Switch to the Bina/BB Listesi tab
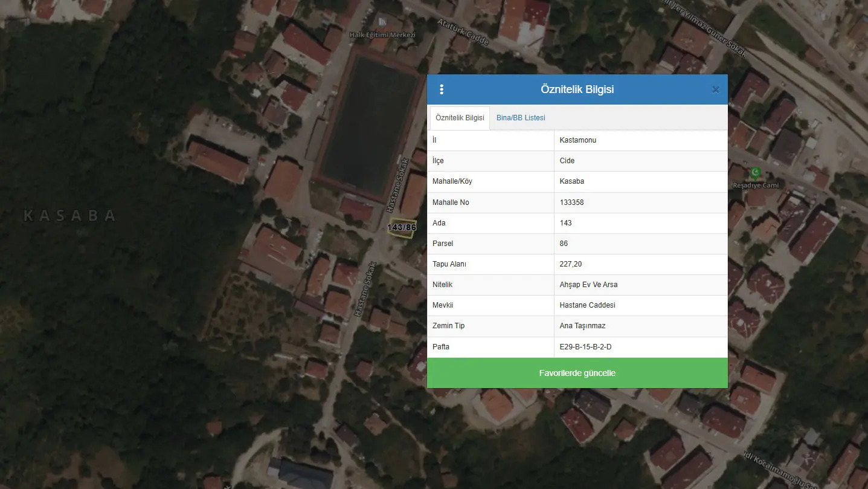Viewport: 868px width, 489px height. 521,118
